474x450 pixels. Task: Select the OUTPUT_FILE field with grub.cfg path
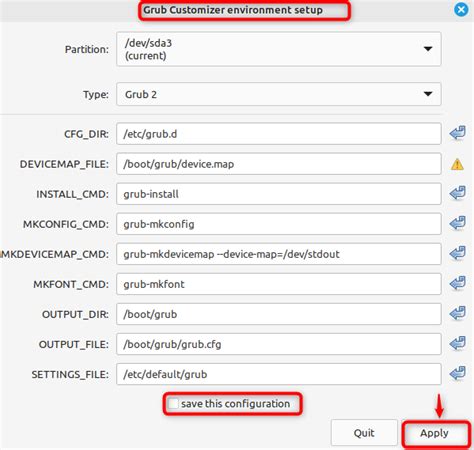pos(279,344)
